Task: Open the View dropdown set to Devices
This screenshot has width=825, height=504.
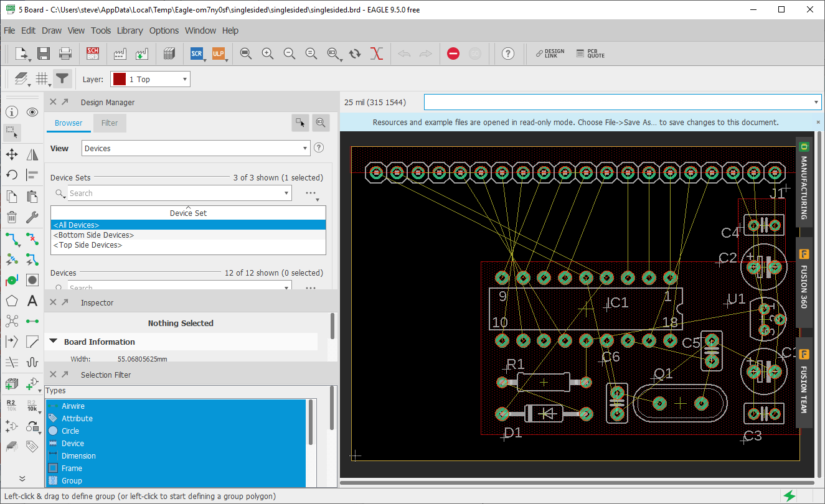Action: pos(196,148)
